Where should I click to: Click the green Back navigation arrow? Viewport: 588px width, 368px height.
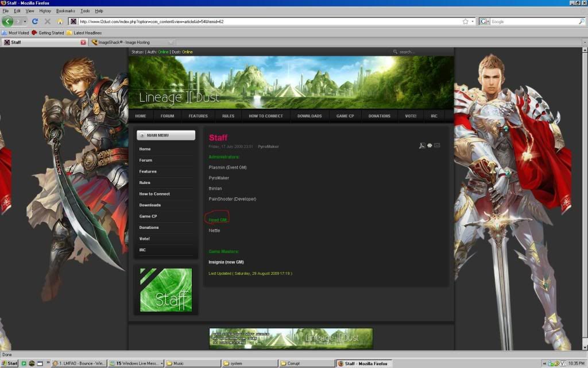point(7,21)
